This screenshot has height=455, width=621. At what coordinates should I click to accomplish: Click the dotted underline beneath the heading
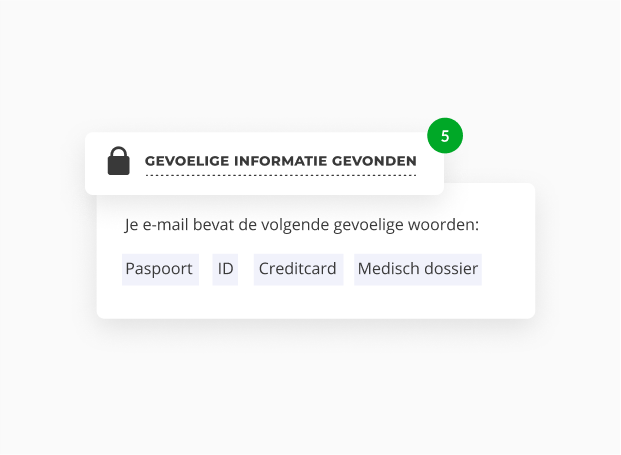point(280,175)
